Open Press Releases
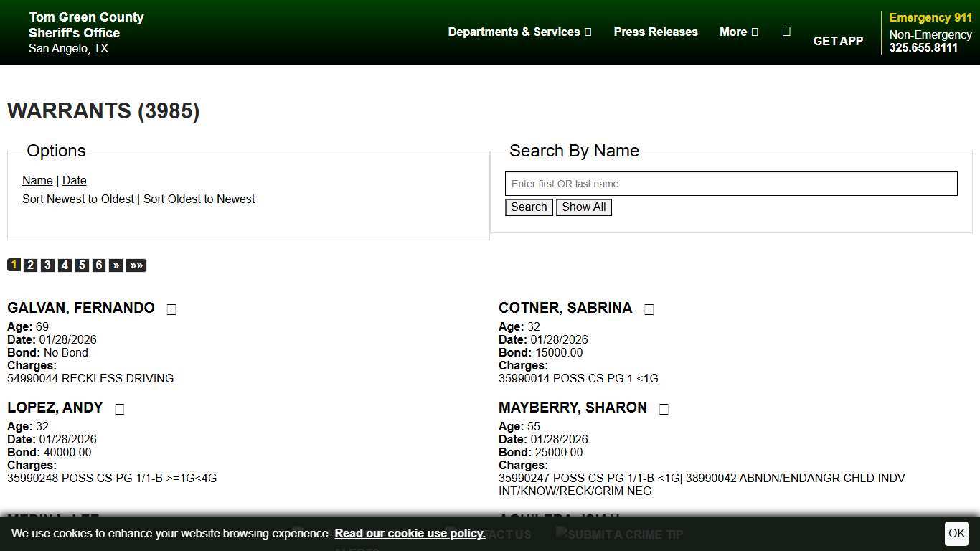 pos(655,32)
